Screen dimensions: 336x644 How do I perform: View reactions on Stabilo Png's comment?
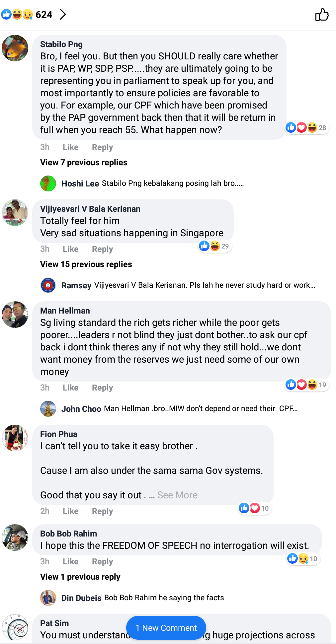click(x=306, y=127)
